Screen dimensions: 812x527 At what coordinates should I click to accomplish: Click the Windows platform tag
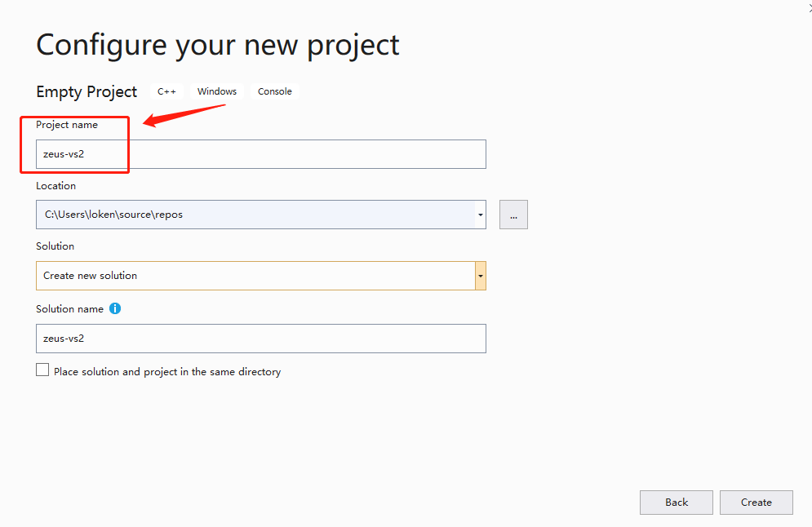217,91
